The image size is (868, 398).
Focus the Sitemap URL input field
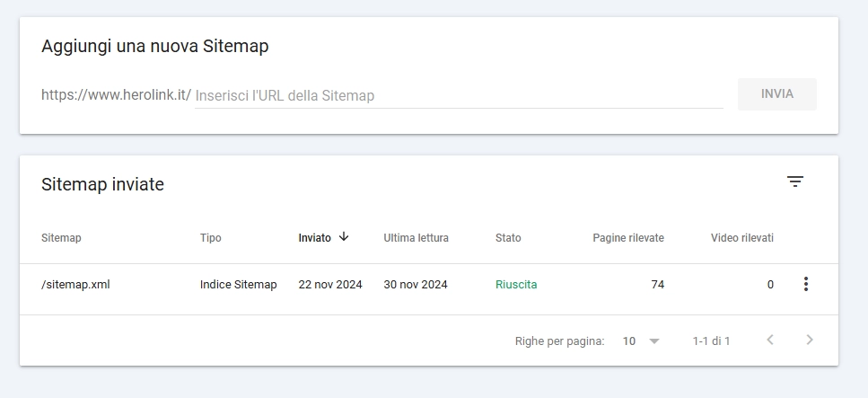459,95
